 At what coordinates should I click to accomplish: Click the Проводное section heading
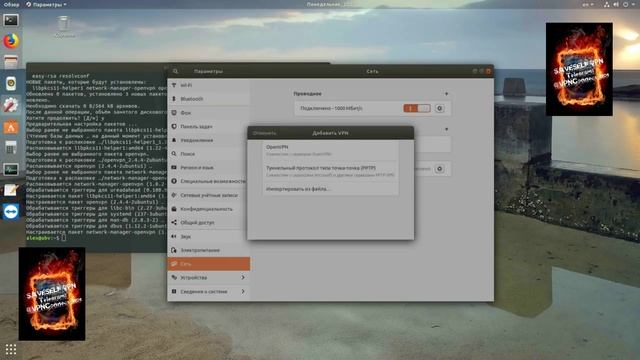[x=307, y=93]
